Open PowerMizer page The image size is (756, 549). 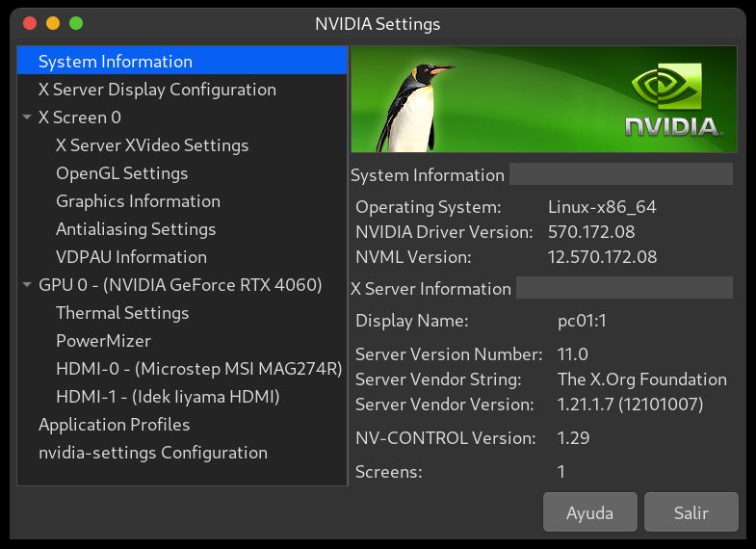(x=103, y=341)
